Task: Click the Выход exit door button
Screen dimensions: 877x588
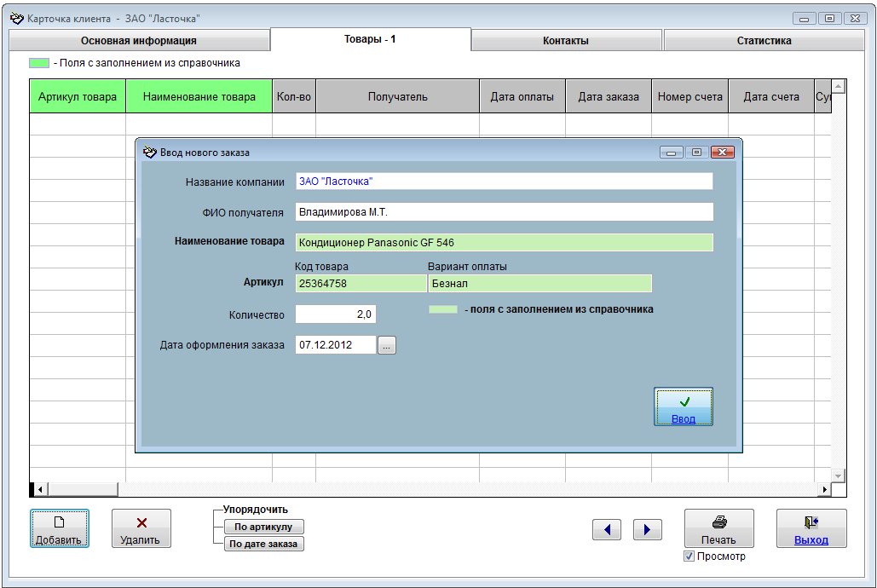Action: pyautogui.click(x=811, y=528)
